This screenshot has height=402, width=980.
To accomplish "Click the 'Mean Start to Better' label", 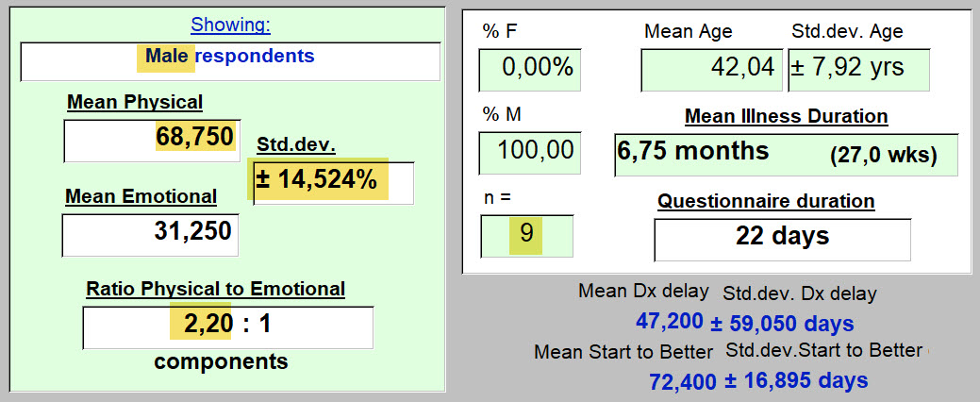I will [x=623, y=353].
